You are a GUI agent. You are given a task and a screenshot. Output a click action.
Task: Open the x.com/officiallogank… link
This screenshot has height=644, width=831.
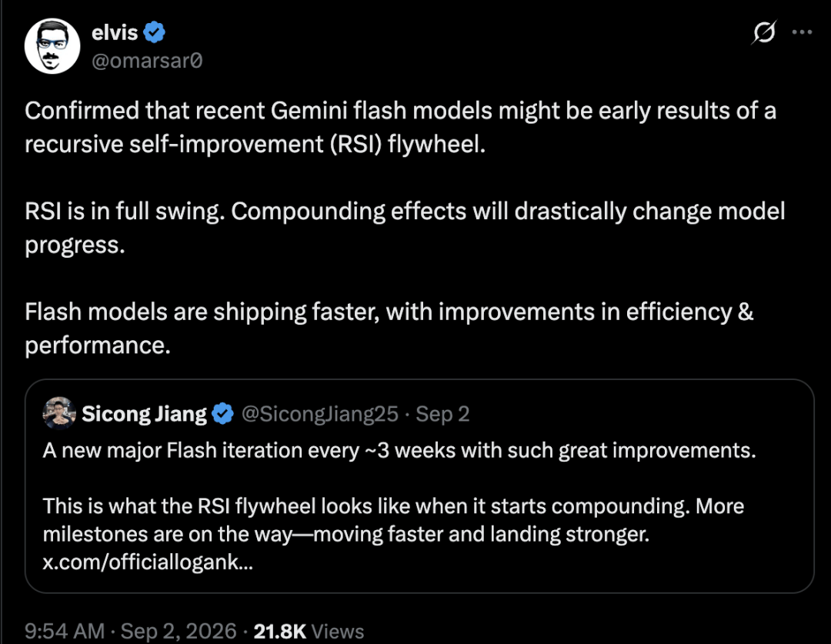pos(148,562)
